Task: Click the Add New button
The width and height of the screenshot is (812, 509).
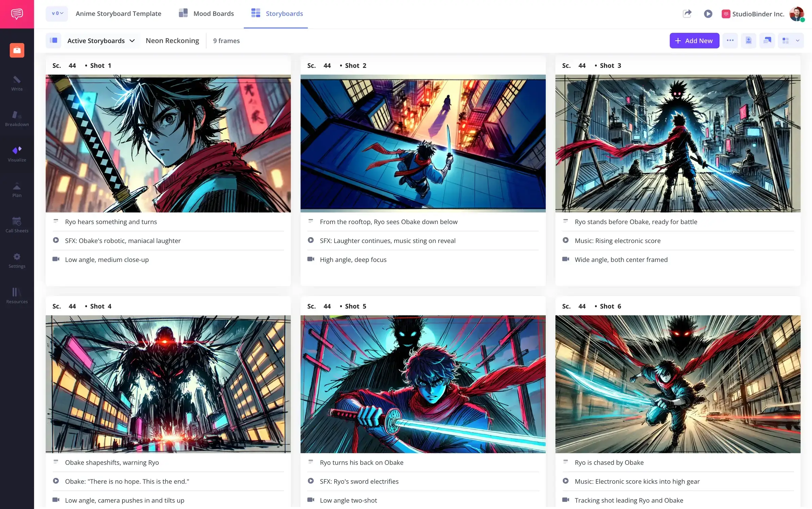Action: pos(694,41)
